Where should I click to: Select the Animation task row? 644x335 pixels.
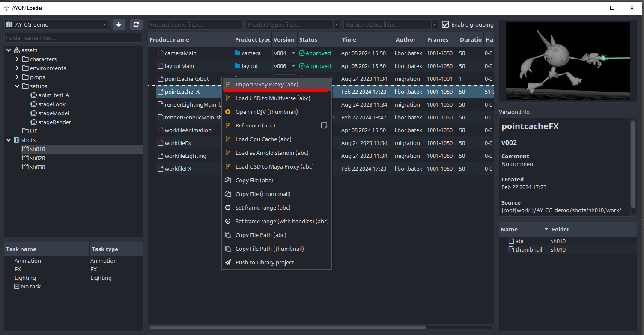[73, 261]
